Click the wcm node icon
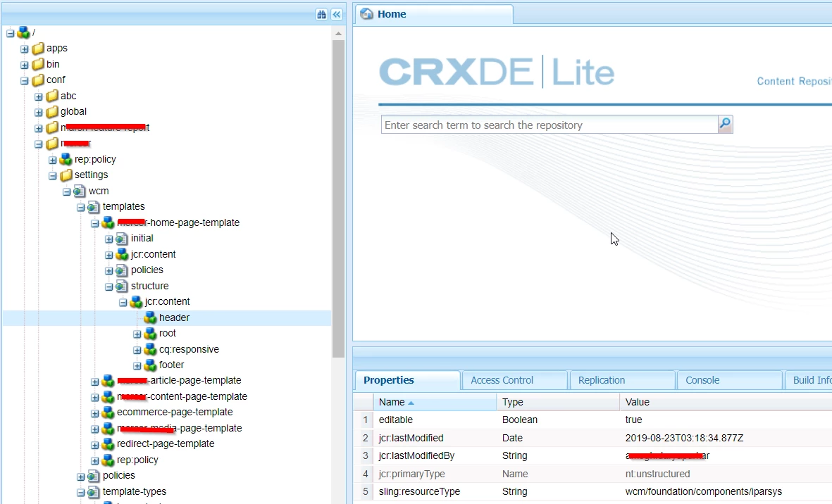Image resolution: width=832 pixels, height=504 pixels. coord(80,191)
